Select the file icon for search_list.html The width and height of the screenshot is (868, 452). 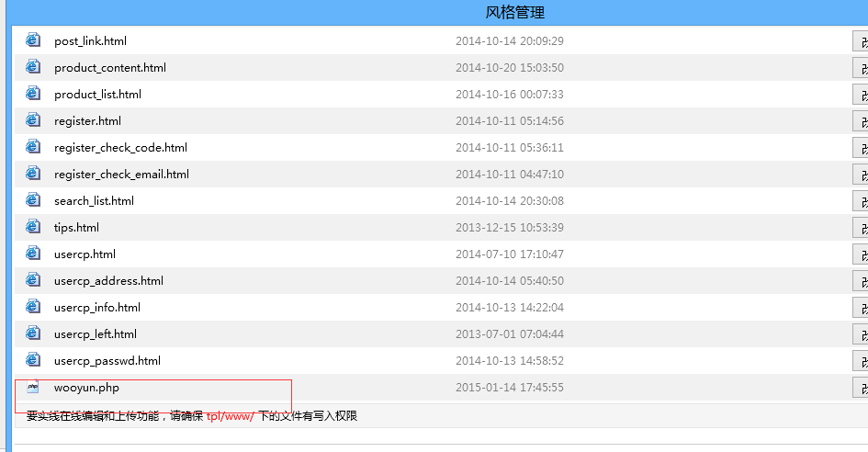click(33, 199)
